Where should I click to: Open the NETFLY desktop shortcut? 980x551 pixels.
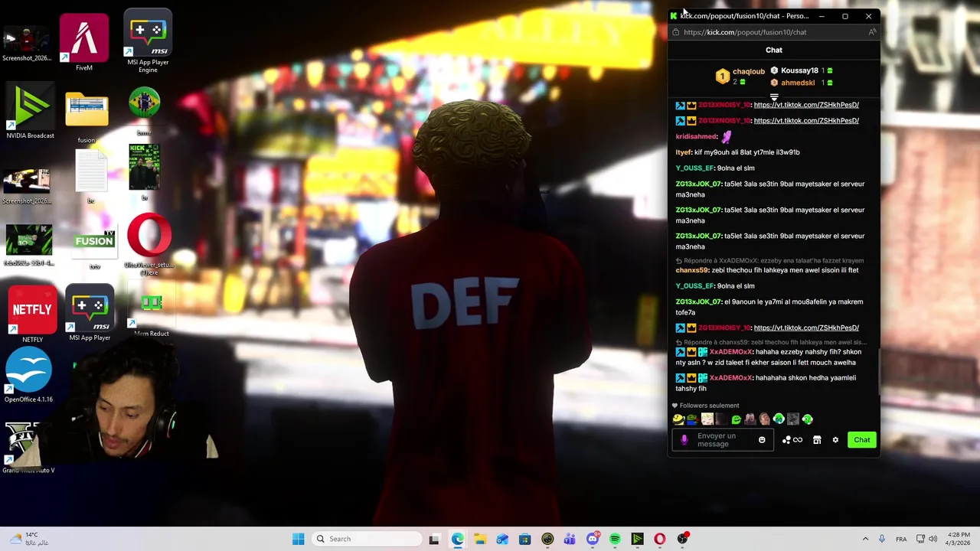click(x=32, y=314)
